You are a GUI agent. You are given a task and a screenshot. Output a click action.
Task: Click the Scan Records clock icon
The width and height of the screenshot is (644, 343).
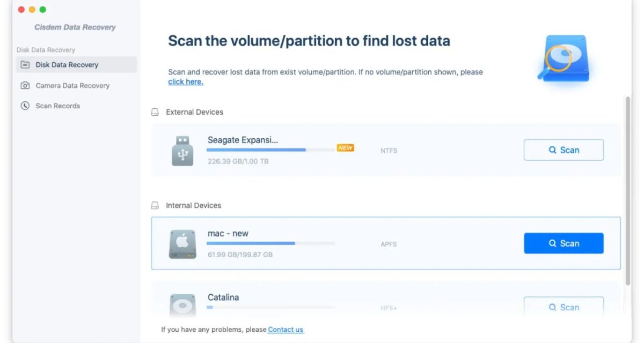tap(25, 106)
